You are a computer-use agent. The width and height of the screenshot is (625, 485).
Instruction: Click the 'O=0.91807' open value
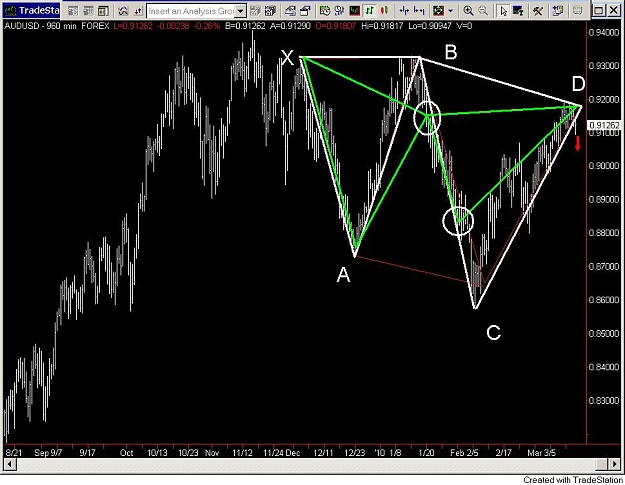pos(335,26)
